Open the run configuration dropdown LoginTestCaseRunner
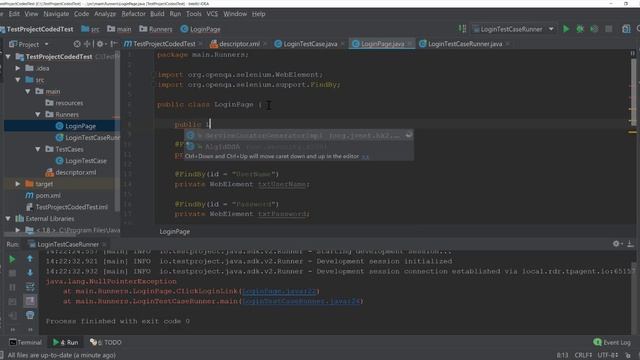Image resolution: width=640 pixels, height=360 pixels. point(513,29)
